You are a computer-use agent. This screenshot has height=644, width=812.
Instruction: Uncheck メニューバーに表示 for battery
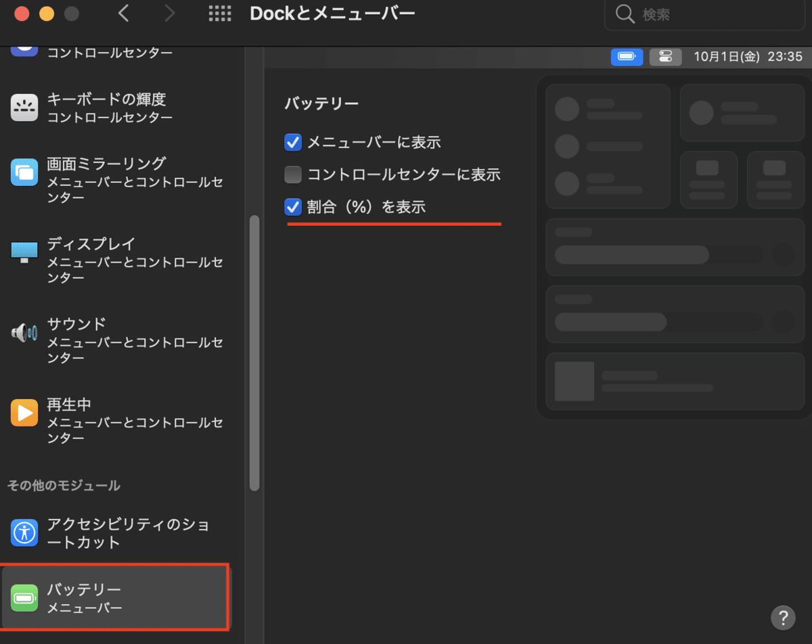[292, 142]
